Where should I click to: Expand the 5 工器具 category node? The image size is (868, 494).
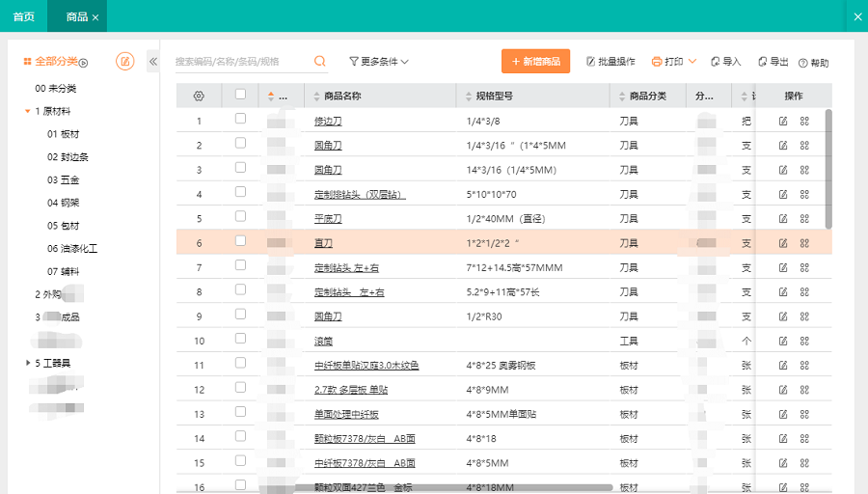[x=27, y=363]
